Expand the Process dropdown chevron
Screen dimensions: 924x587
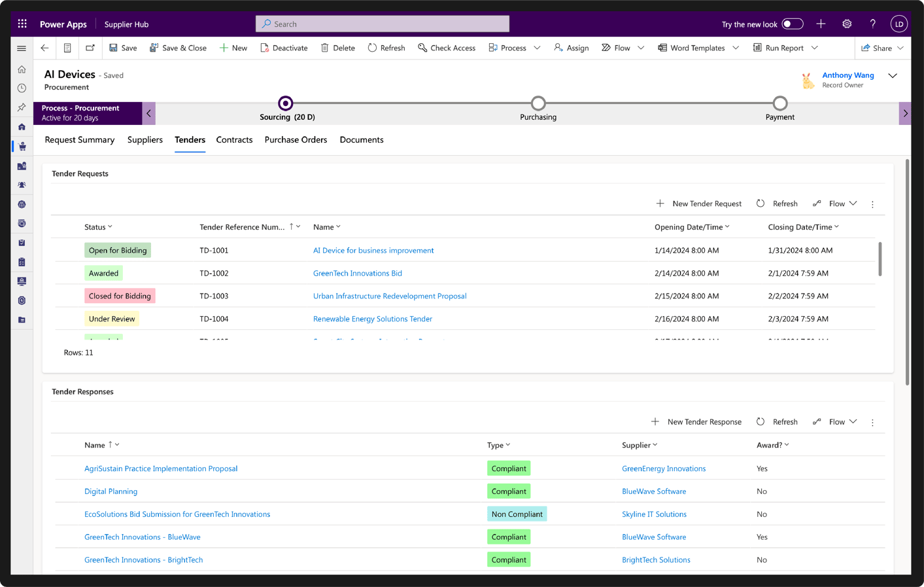(537, 48)
